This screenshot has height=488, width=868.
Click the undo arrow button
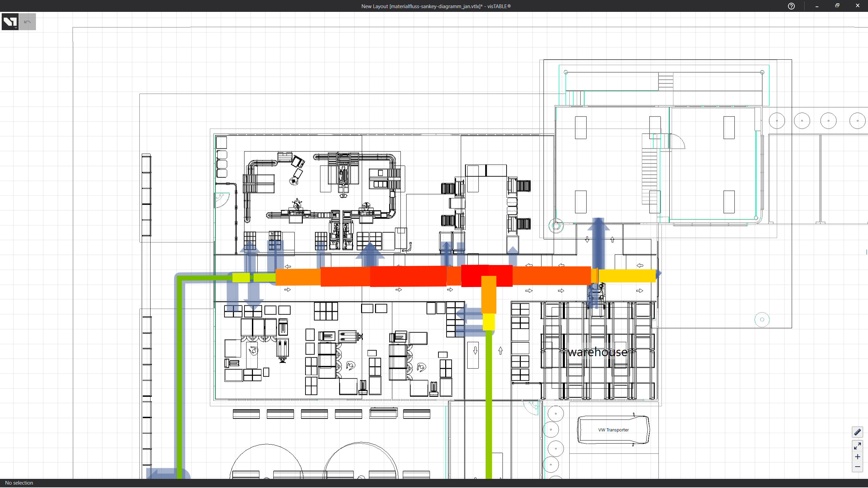coord(27,22)
